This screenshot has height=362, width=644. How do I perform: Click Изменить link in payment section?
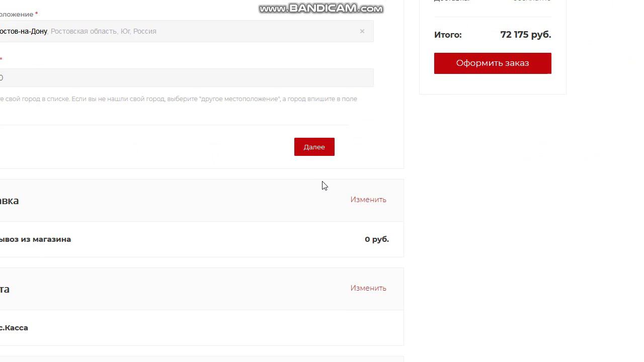click(x=368, y=288)
